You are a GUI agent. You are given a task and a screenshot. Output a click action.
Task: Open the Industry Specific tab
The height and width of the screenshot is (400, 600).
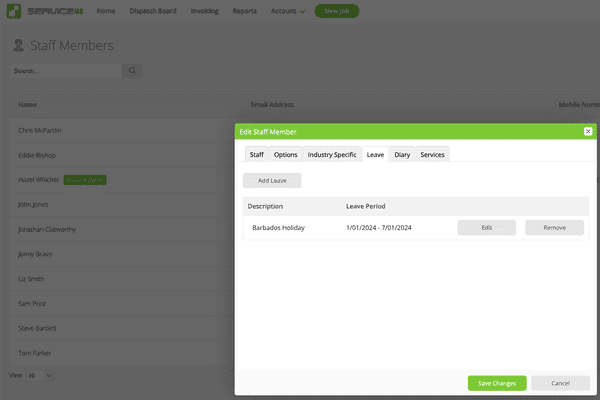pyautogui.click(x=332, y=154)
